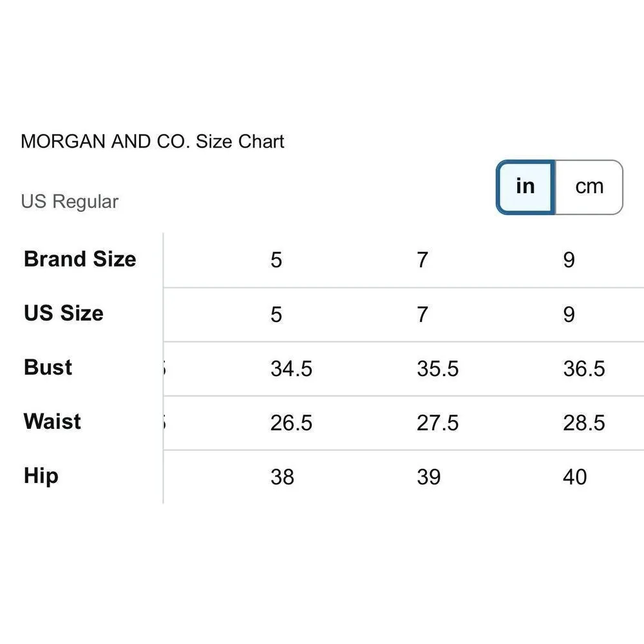Switch measurement units to inches
This screenshot has width=644, height=644.
coord(525,187)
